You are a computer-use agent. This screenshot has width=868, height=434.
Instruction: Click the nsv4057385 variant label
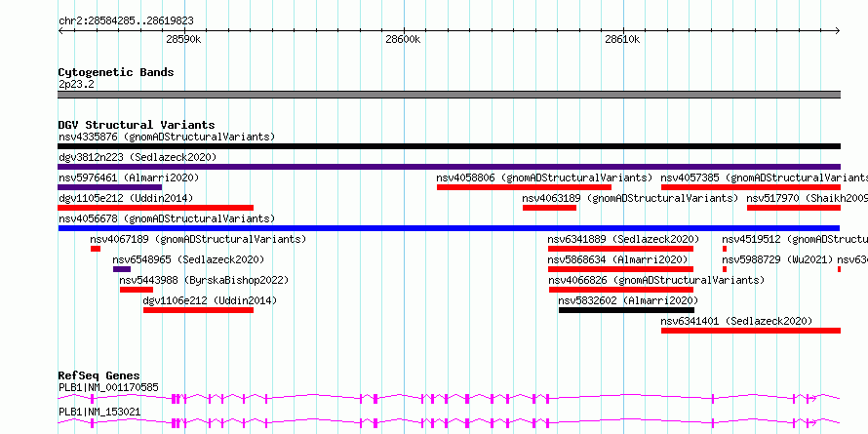point(765,178)
